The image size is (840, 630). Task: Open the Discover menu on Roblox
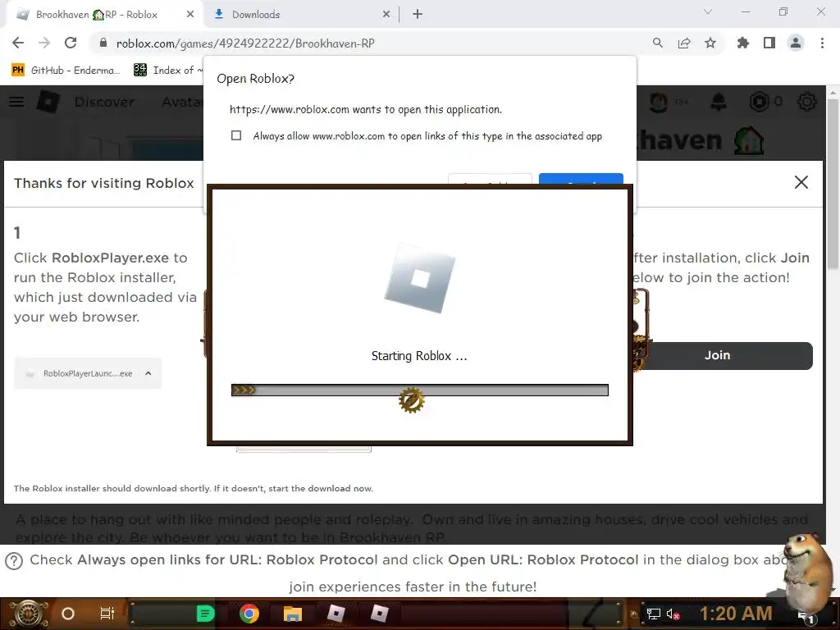click(x=104, y=101)
